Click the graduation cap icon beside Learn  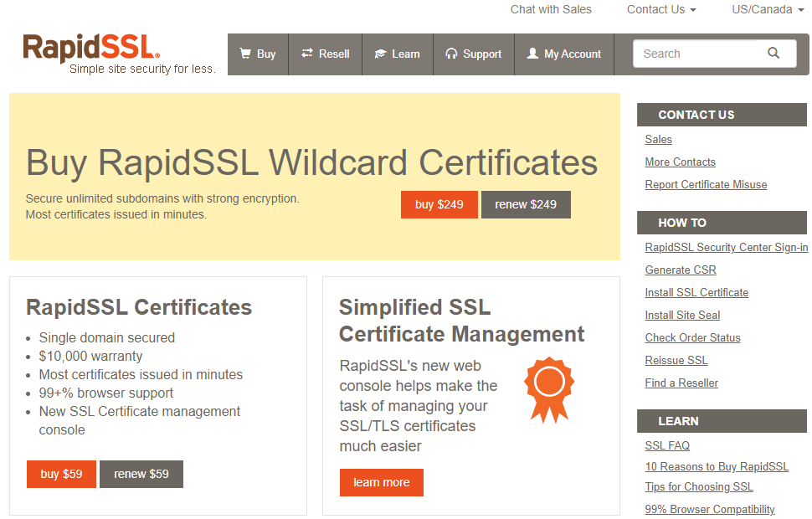[380, 54]
